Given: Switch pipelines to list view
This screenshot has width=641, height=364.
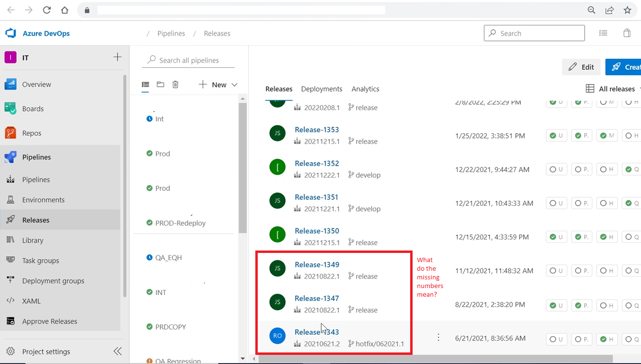Looking at the screenshot, I should pyautogui.click(x=145, y=84).
